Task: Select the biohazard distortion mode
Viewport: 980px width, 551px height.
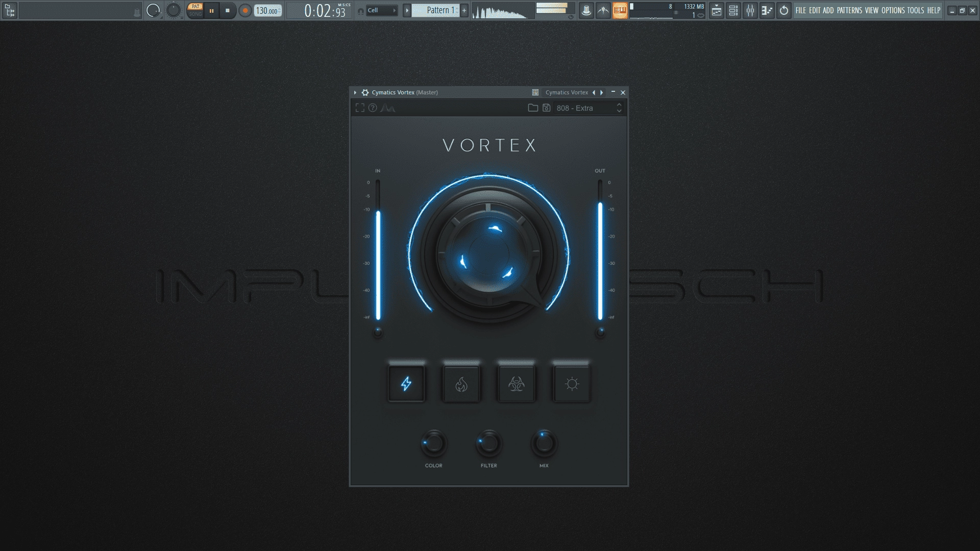Action: point(517,384)
